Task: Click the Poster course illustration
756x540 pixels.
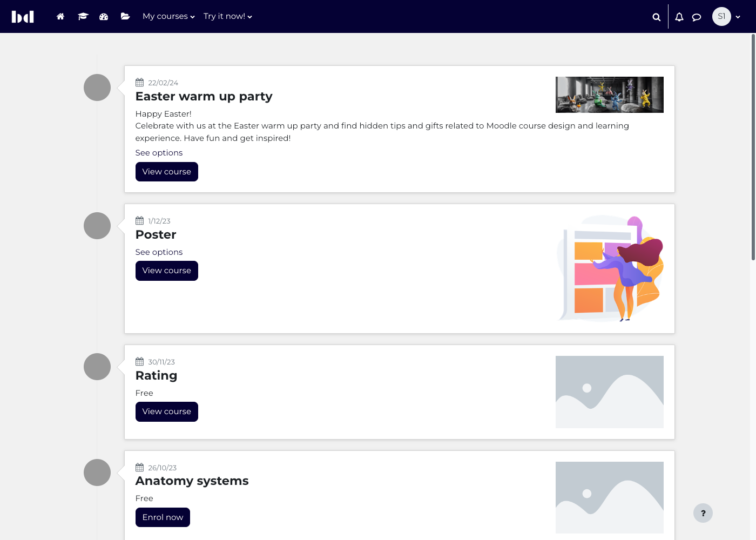Action: [610, 268]
